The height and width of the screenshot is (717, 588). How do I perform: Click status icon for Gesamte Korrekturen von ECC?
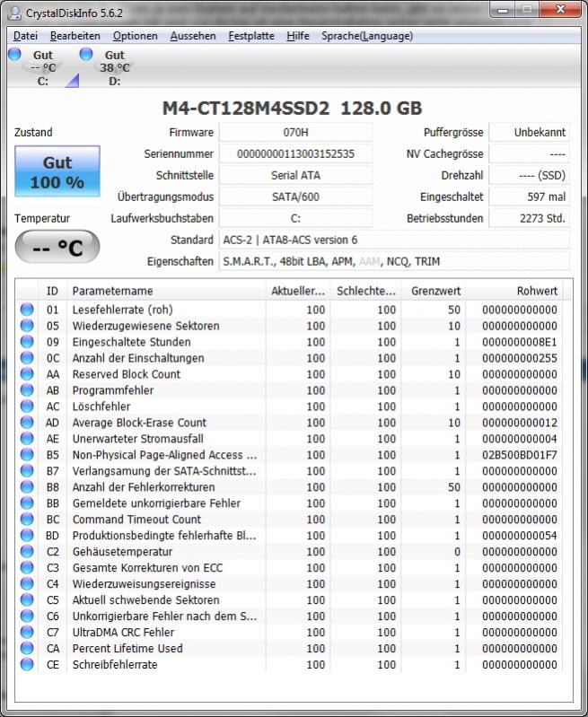27,567
